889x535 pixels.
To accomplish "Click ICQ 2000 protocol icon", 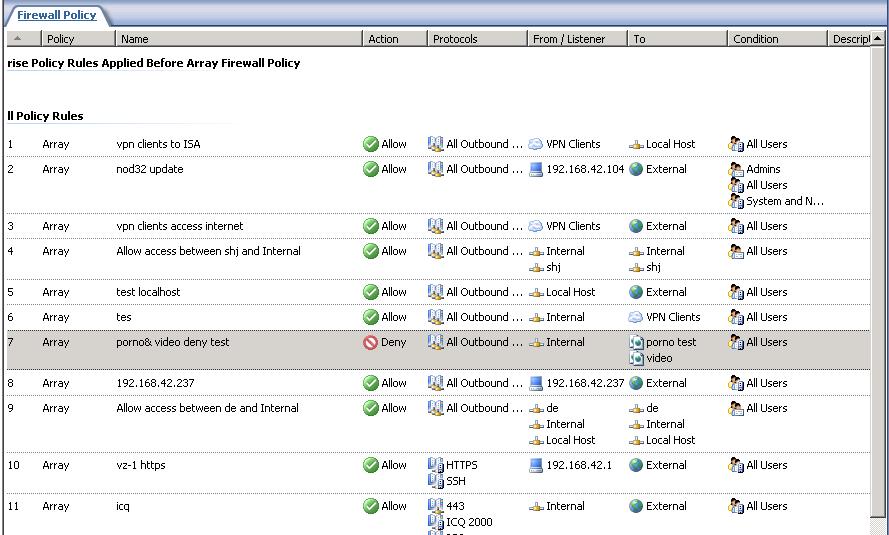I will 436,522.
